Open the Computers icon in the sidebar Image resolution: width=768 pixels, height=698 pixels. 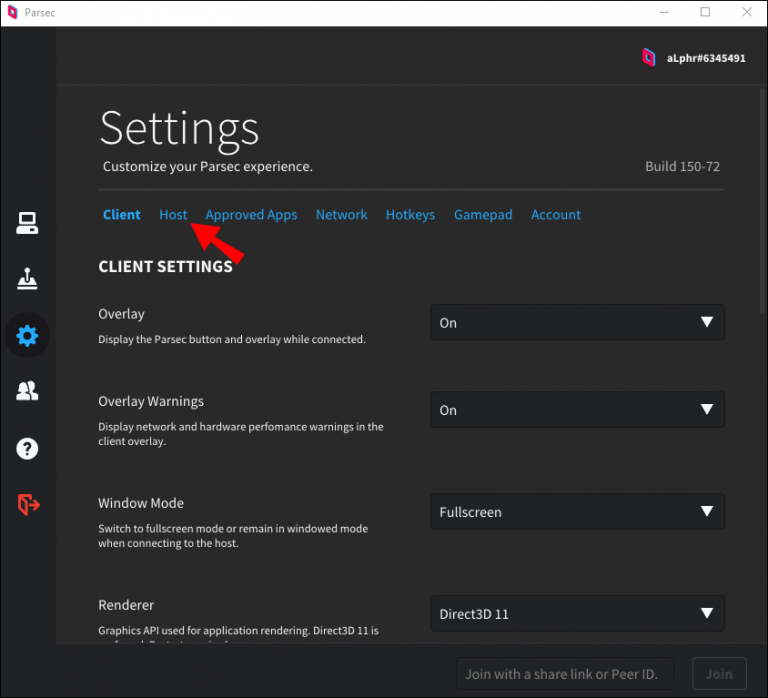pyautogui.click(x=27, y=224)
